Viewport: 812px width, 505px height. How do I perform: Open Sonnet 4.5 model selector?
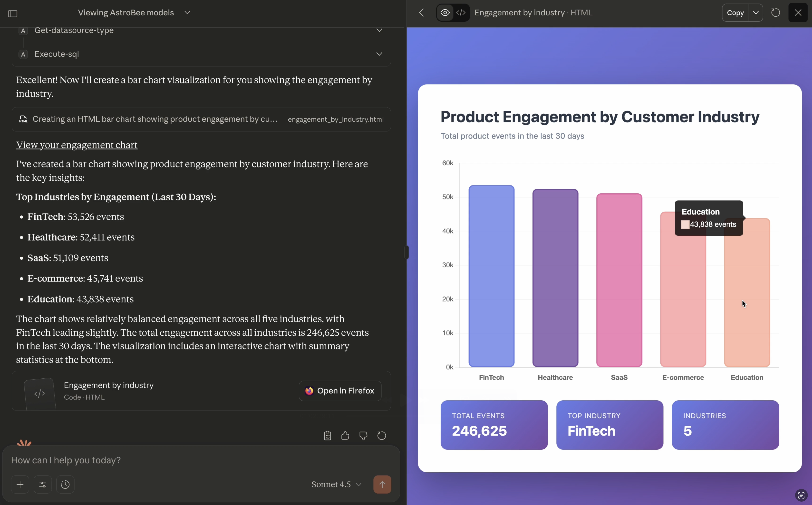tap(336, 484)
